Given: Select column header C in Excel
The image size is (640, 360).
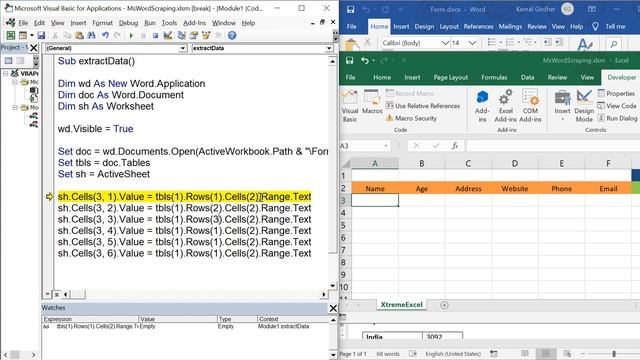Looking at the screenshot, I should click(x=468, y=164).
